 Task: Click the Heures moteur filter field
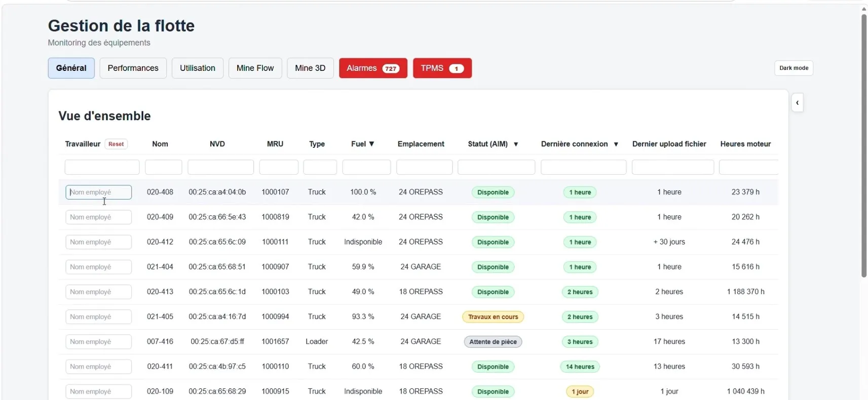[748, 167]
